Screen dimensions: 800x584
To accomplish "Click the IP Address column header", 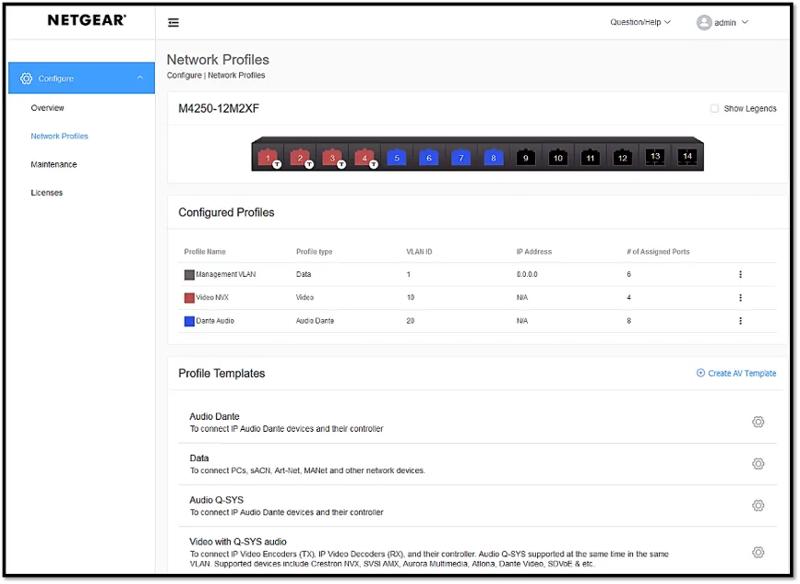I will [534, 252].
